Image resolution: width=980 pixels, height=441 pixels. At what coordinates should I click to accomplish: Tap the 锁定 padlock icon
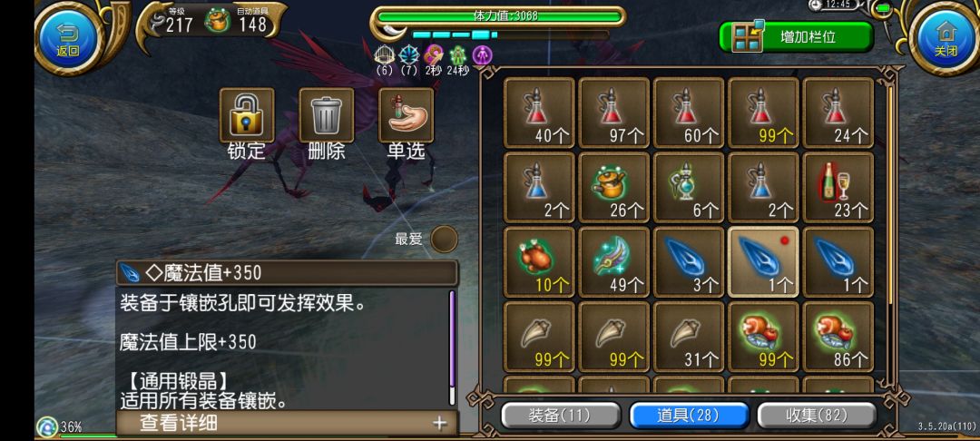[x=246, y=115]
